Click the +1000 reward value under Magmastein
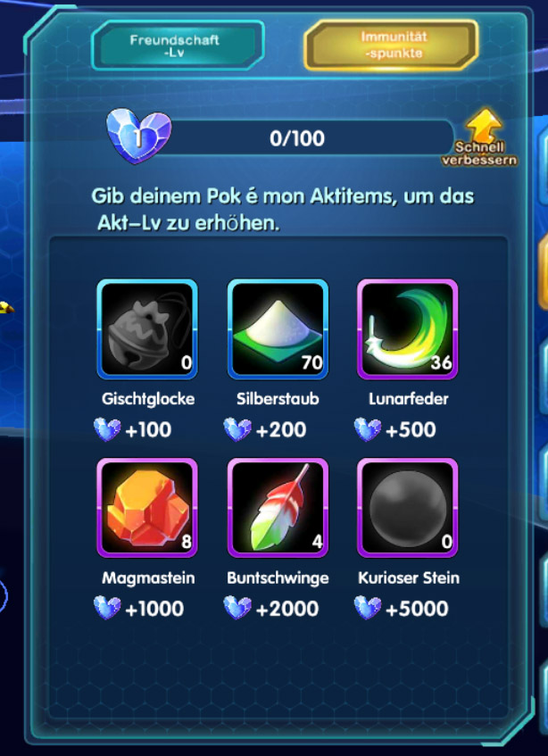Screen dimensions: 548x756 click(x=154, y=609)
